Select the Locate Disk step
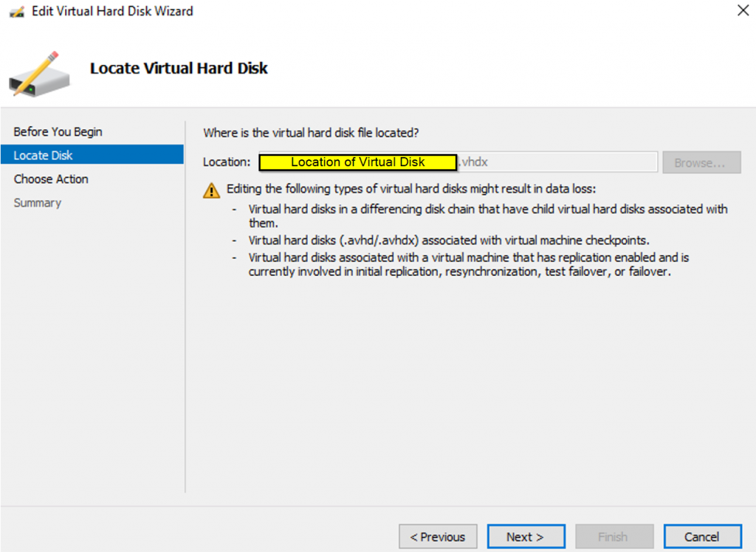 tap(44, 156)
